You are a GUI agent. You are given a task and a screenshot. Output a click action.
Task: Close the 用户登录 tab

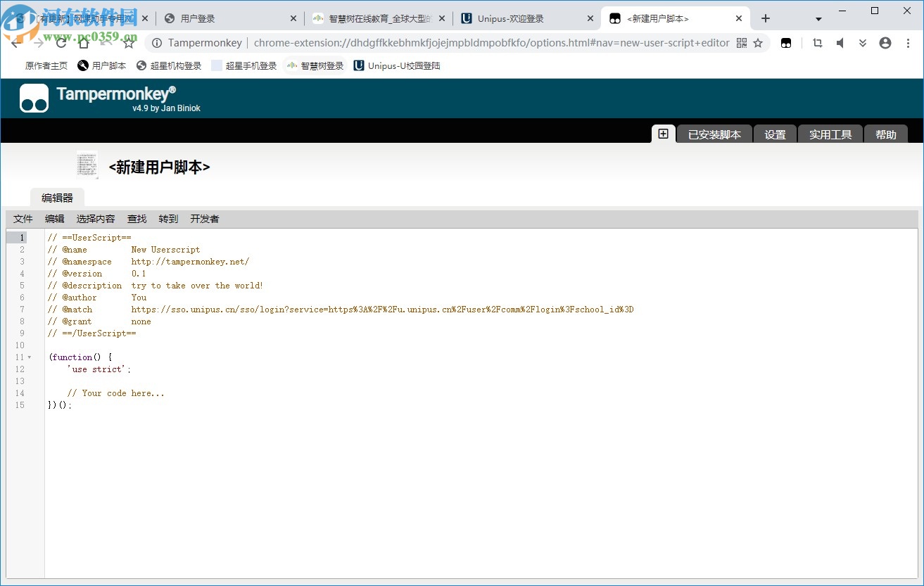coord(293,18)
